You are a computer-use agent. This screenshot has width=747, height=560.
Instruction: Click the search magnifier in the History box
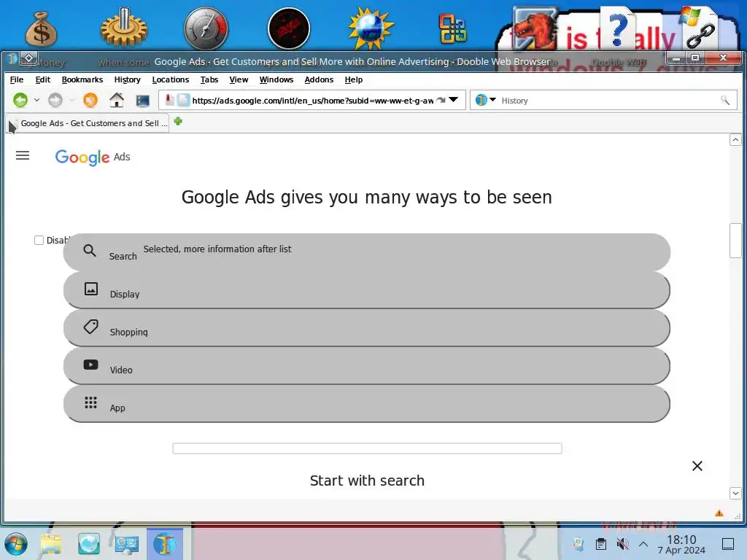click(x=724, y=100)
